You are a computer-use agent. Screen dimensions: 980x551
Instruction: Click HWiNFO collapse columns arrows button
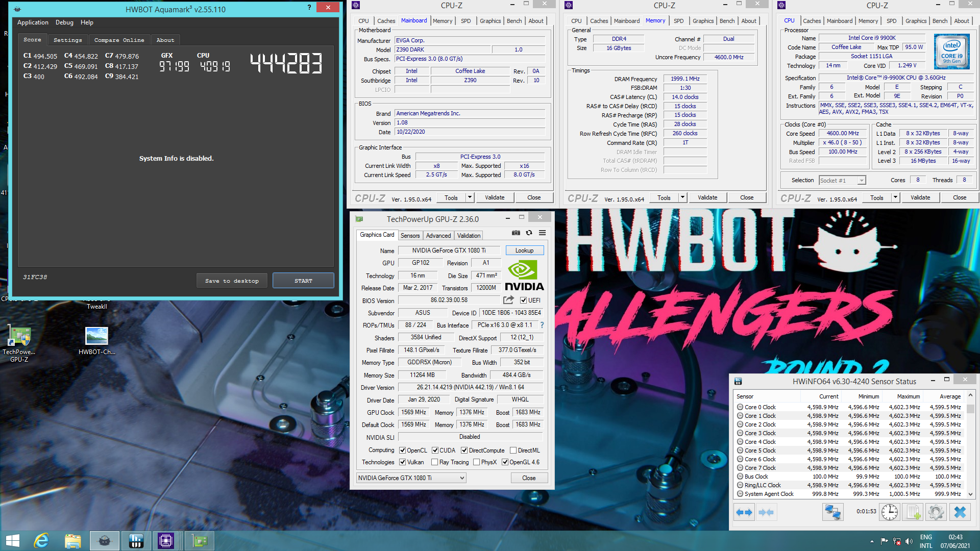(x=766, y=512)
